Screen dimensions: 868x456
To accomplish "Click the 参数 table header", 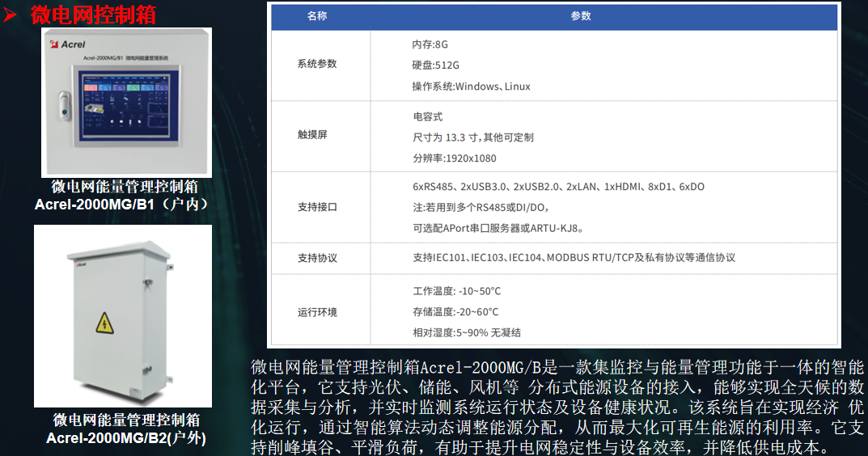I will 581,16.
